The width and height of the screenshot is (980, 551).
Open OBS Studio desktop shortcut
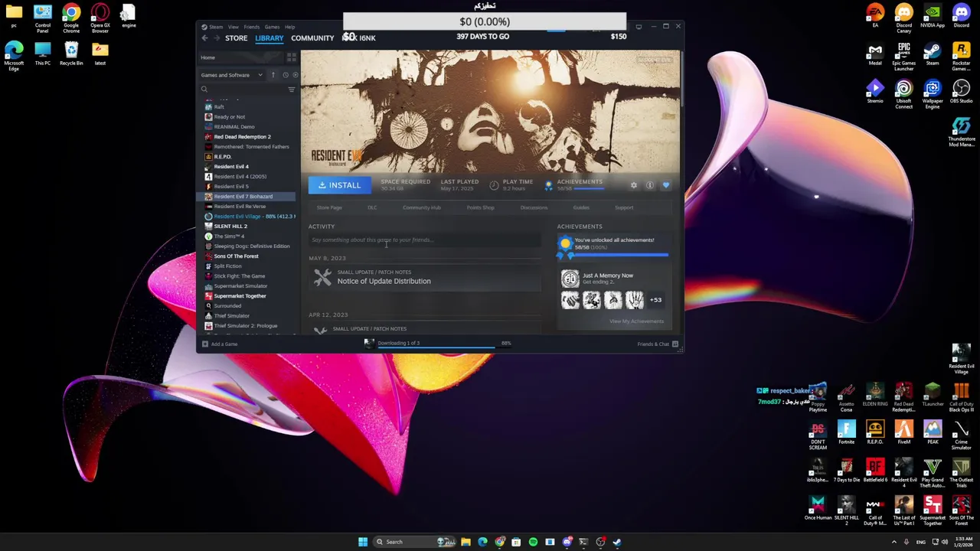point(961,92)
